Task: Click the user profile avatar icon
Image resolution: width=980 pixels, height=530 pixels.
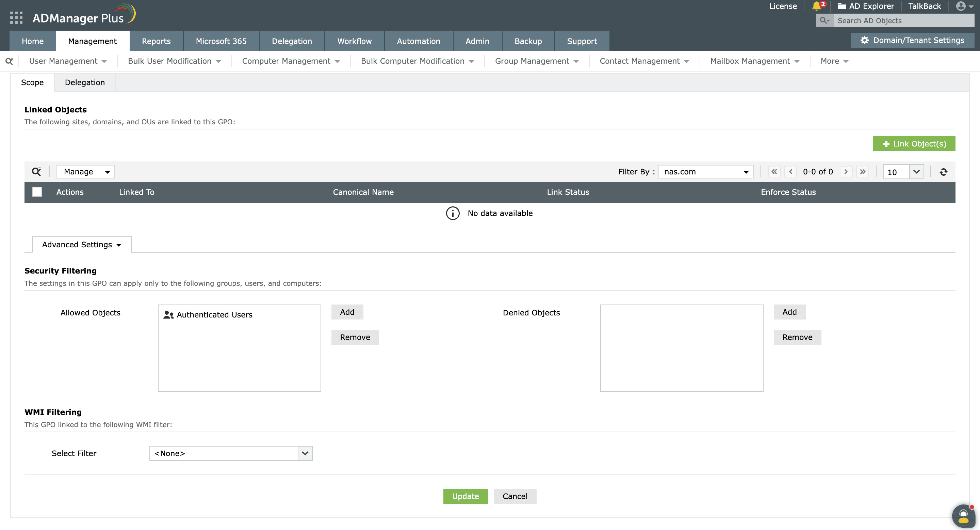Action: click(961, 6)
